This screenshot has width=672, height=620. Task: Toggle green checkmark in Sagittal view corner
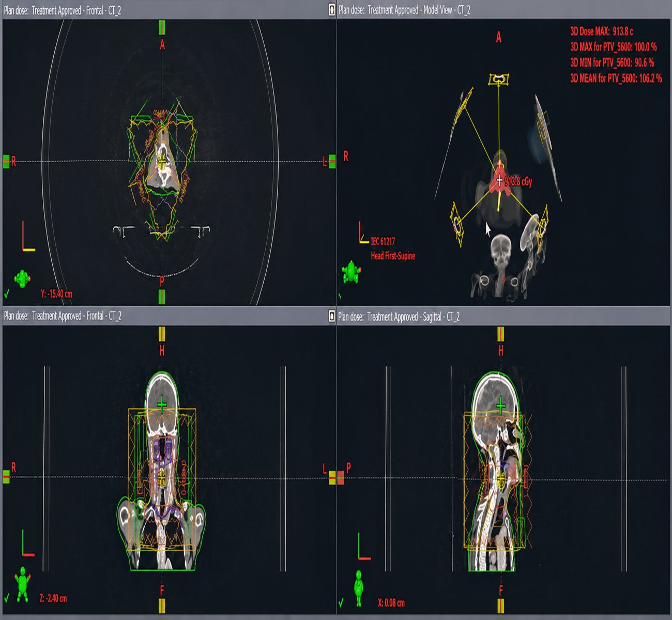pos(342,602)
